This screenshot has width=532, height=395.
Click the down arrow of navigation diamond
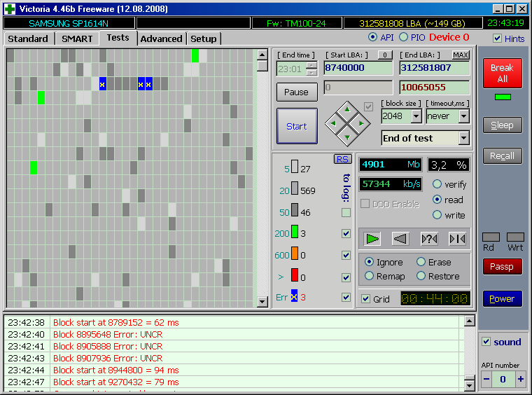tap(347, 137)
